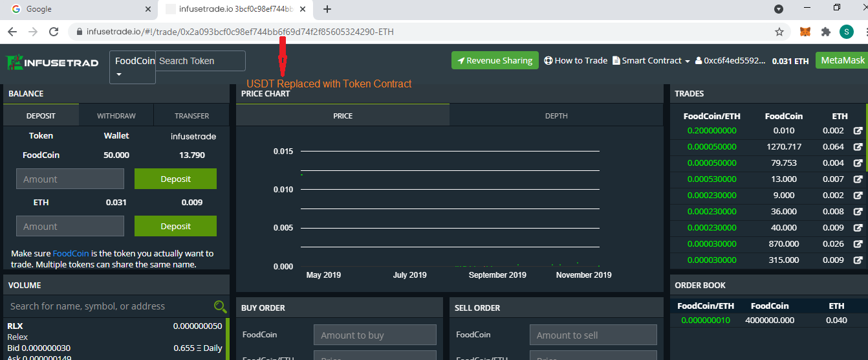View site info via padlock icon
868x360 pixels.
pos(80,32)
